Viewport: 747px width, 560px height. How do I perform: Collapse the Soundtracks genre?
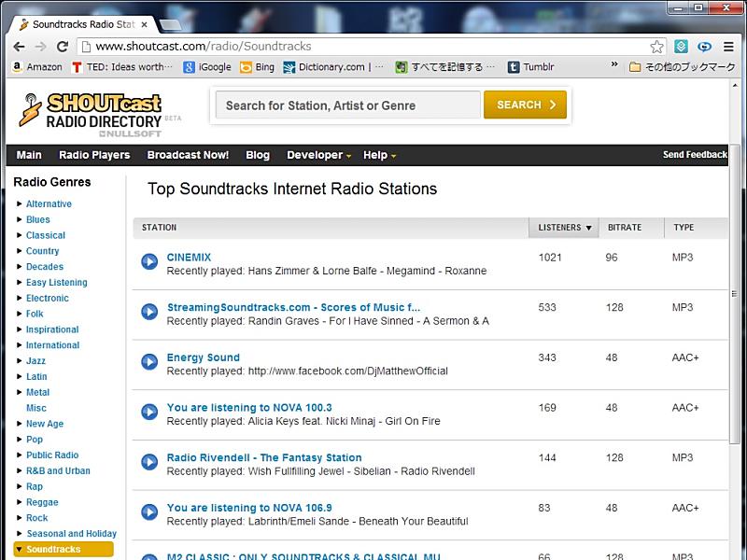19,549
